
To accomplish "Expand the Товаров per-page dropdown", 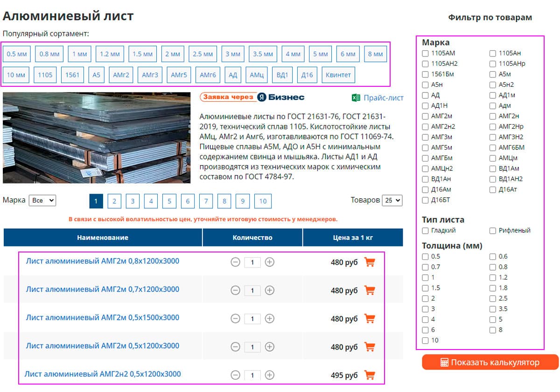I will 392,200.
